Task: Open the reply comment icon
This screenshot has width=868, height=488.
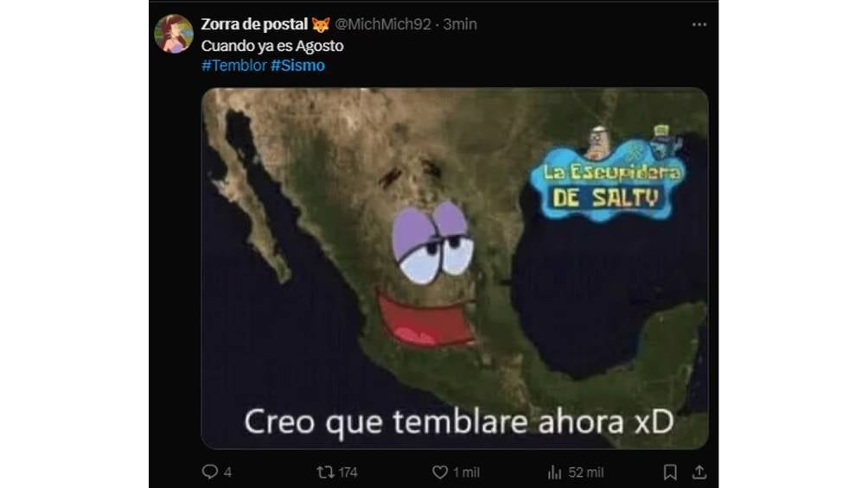Action: click(x=210, y=472)
